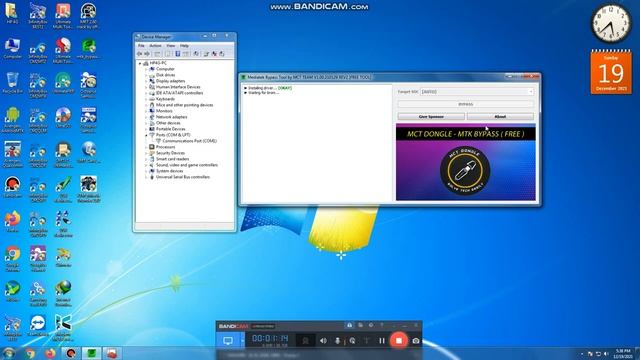Select the Other devices tree item
Screen dimensions: 640x360
[168, 123]
